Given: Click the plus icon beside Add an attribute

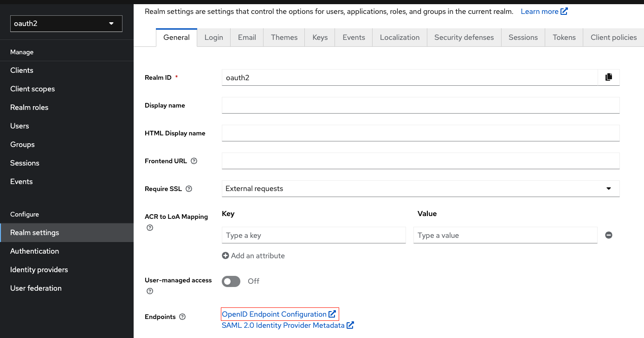Looking at the screenshot, I should 225,255.
